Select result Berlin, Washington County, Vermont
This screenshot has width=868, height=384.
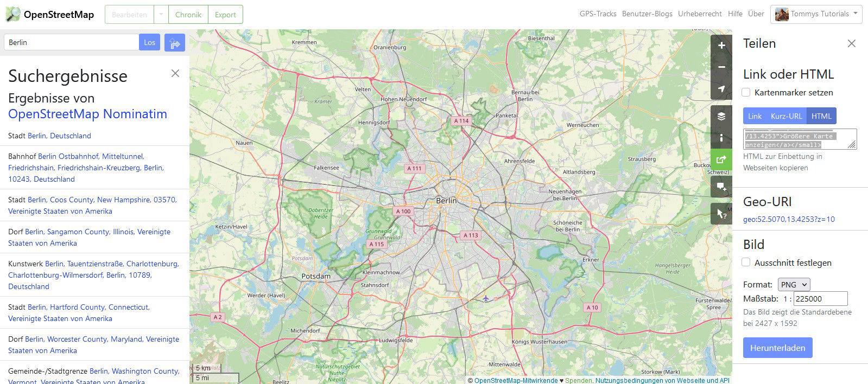93,376
